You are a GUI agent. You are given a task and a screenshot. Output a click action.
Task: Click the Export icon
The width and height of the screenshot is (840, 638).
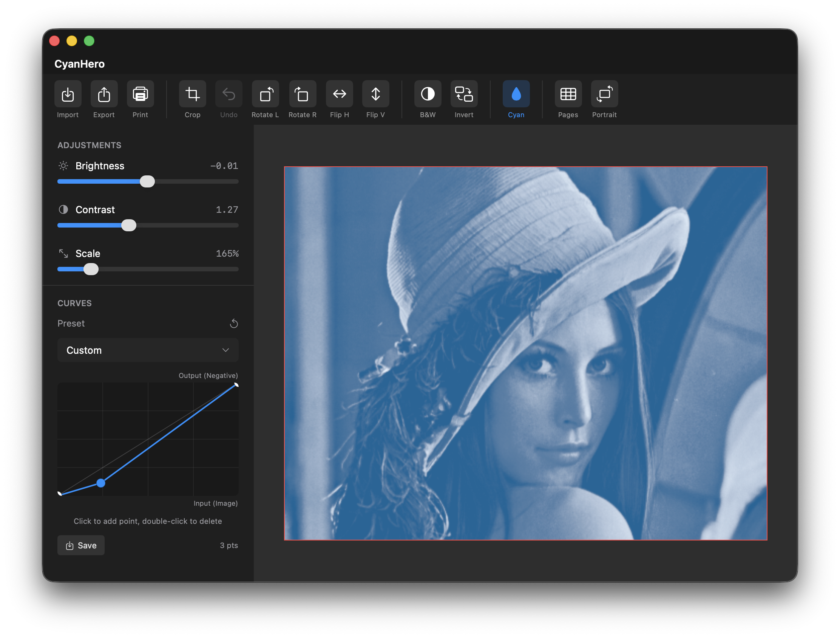click(103, 94)
